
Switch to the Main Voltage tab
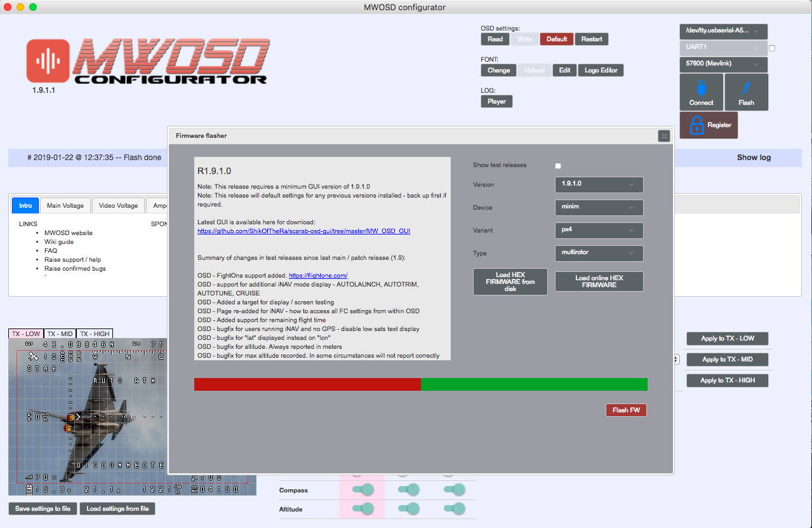point(65,206)
